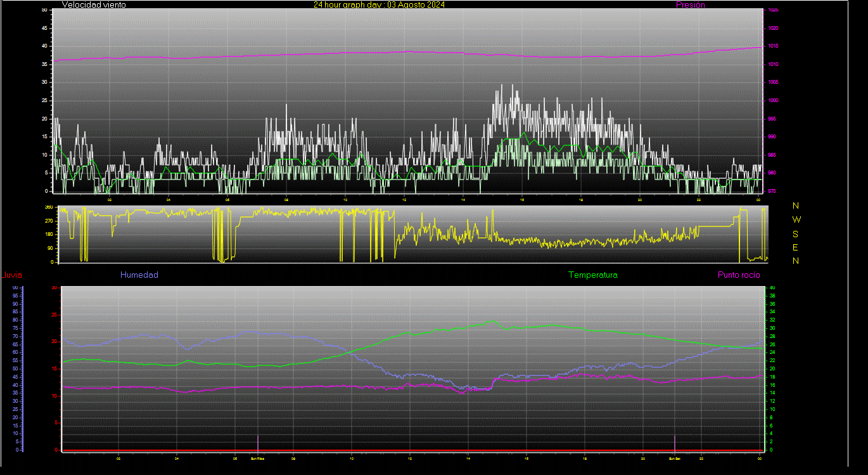The image size is (868, 475).
Task: Click the 1010 value on the pressure axis
Action: tap(772, 65)
